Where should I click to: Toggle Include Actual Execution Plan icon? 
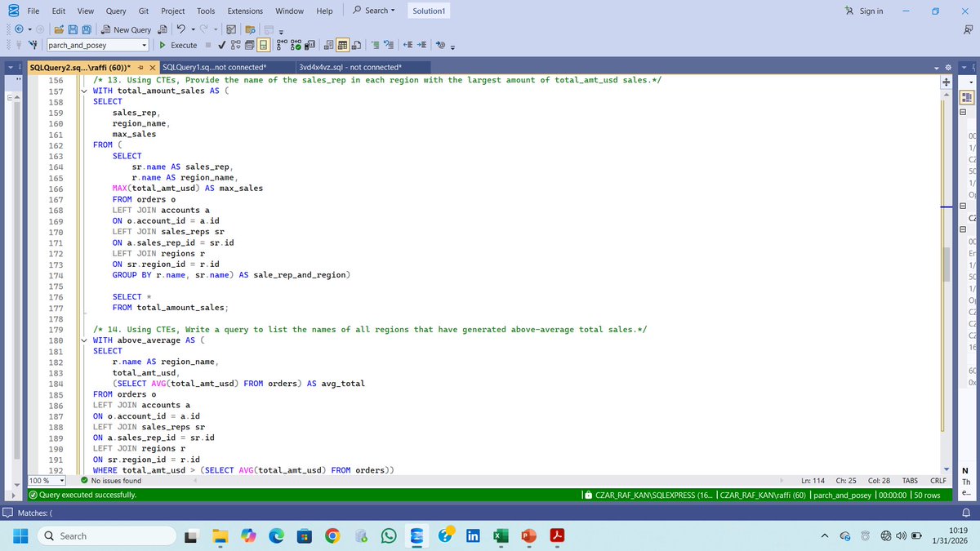tap(282, 45)
